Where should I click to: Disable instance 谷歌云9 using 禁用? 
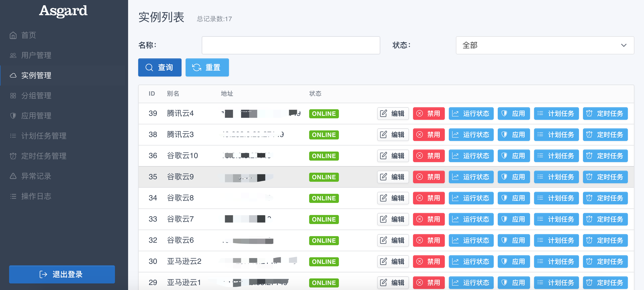click(x=429, y=177)
